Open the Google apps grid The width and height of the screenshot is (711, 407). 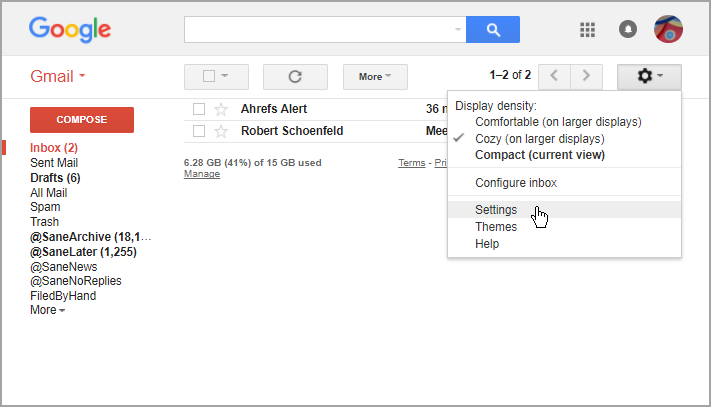click(x=587, y=30)
